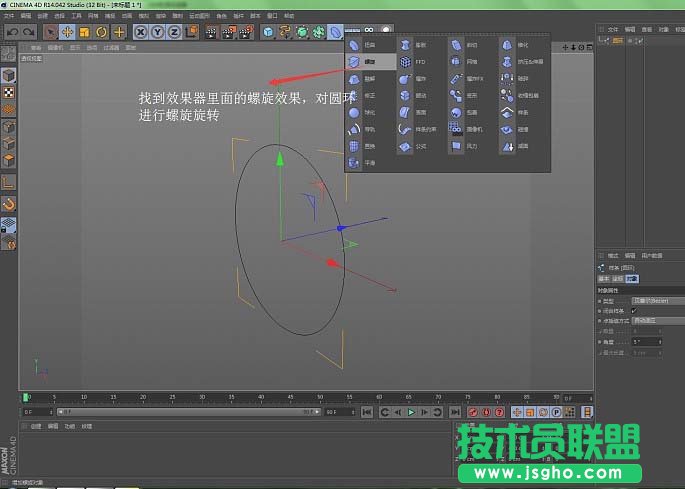Click the timeline preview range slider bar
The width and height of the screenshot is (685, 489).
[x=189, y=412]
